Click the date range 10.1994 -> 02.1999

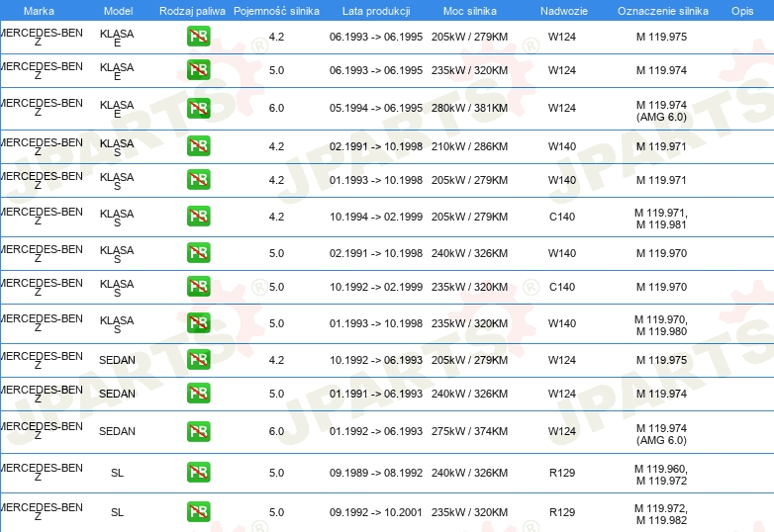point(376,217)
